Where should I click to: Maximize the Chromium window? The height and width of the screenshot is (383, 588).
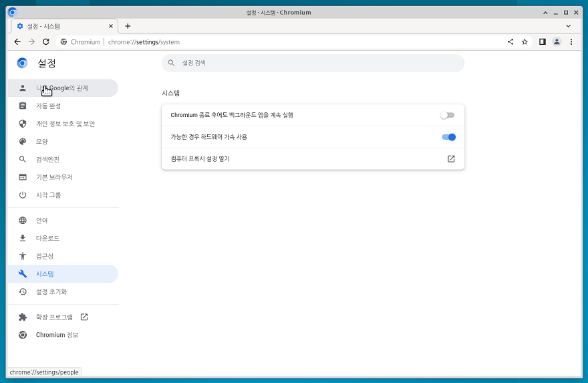click(x=566, y=13)
